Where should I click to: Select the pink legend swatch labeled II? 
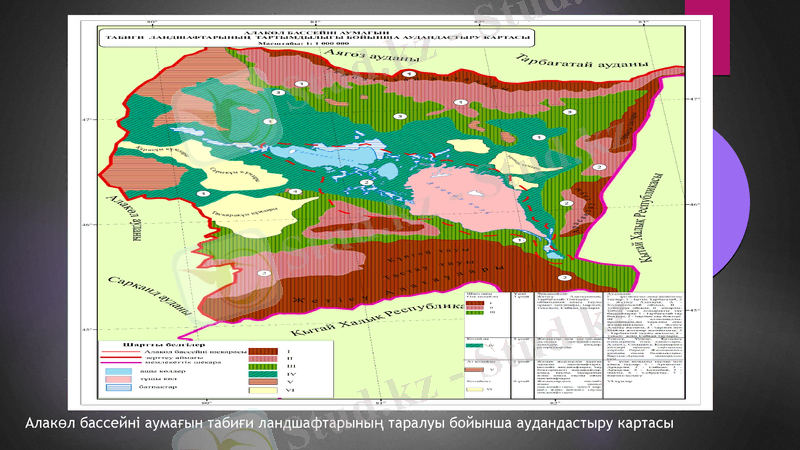(x=262, y=360)
